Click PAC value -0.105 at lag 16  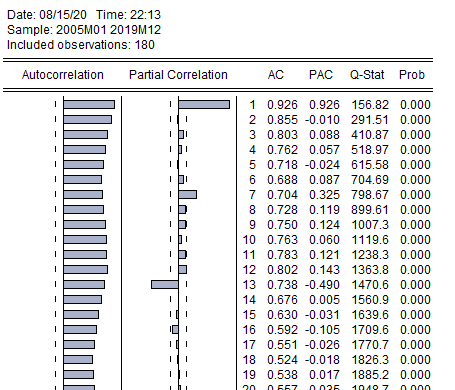(322, 330)
